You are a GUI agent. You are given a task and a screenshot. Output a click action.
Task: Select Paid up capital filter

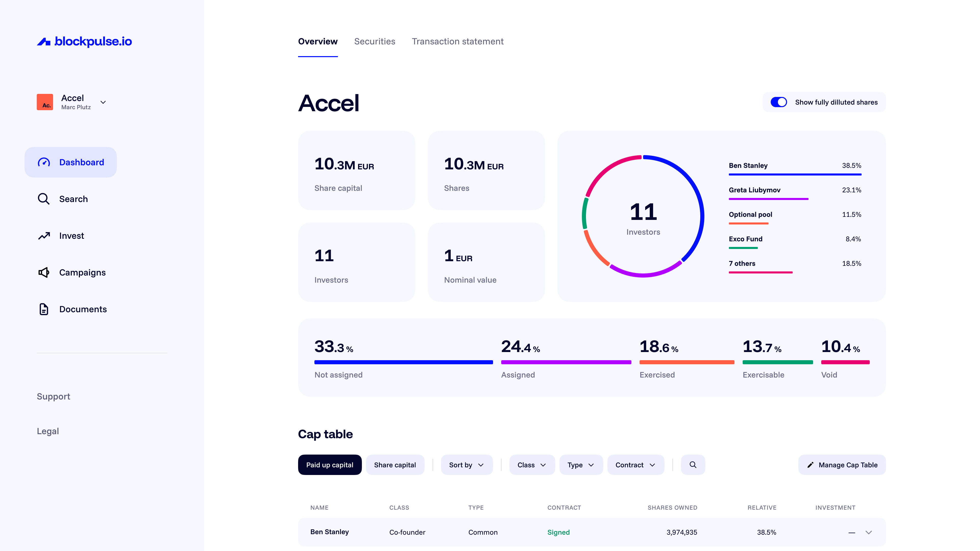[x=329, y=465]
